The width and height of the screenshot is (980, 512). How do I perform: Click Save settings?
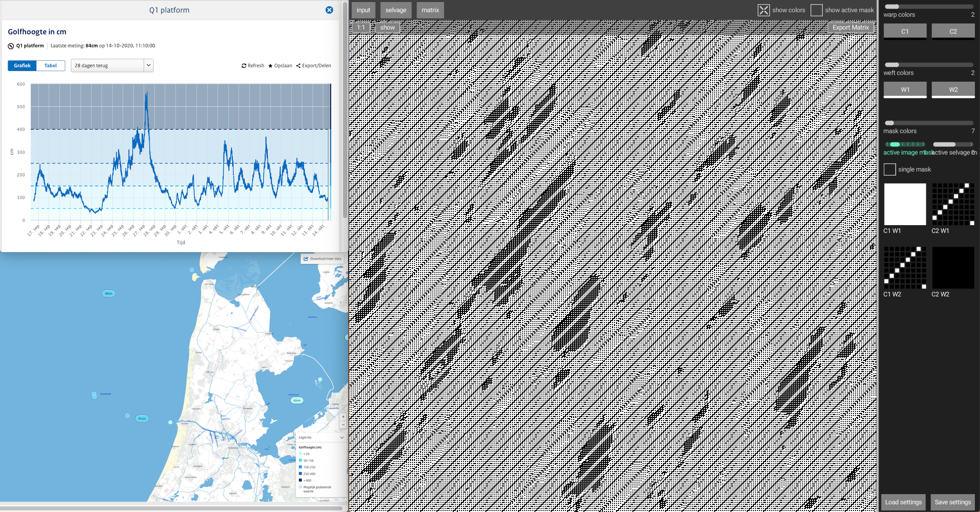953,502
